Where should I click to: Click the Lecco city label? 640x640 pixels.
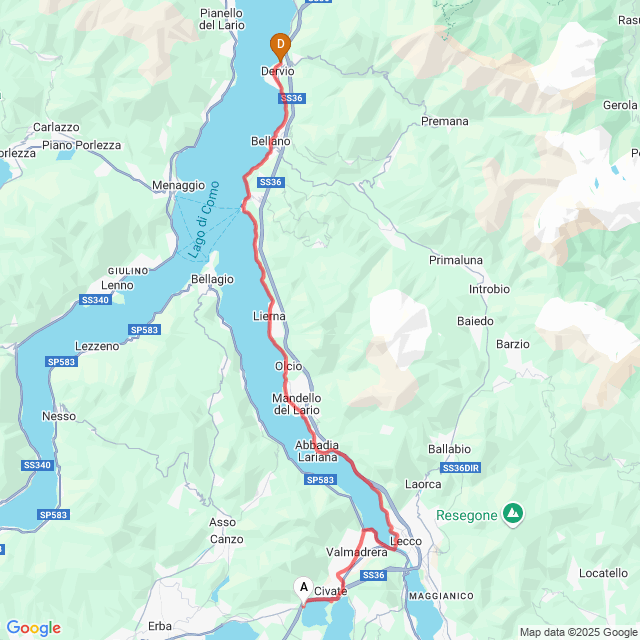pyautogui.click(x=406, y=541)
